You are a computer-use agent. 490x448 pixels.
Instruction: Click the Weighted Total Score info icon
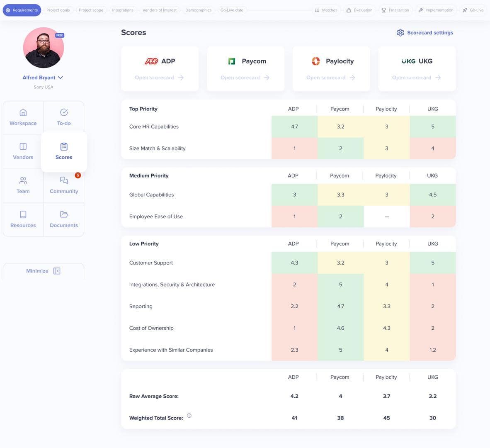tap(189, 415)
